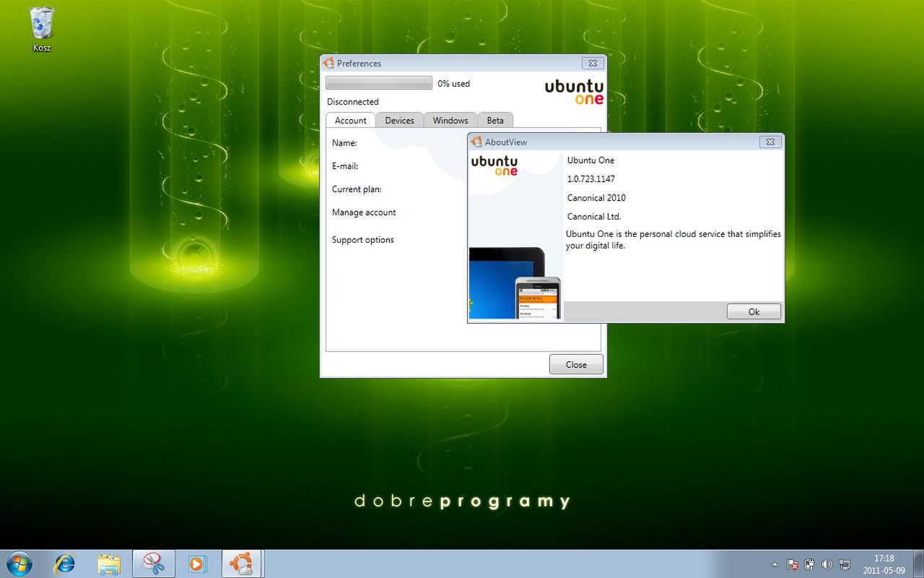The height and width of the screenshot is (578, 924).
Task: Click the Ubuntu One icon on the taskbar
Action: (x=242, y=562)
